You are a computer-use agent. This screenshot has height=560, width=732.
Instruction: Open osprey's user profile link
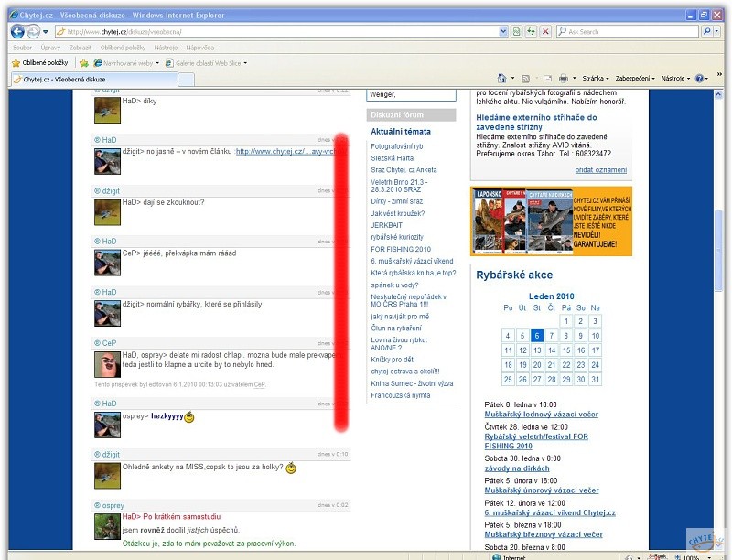tap(113, 505)
